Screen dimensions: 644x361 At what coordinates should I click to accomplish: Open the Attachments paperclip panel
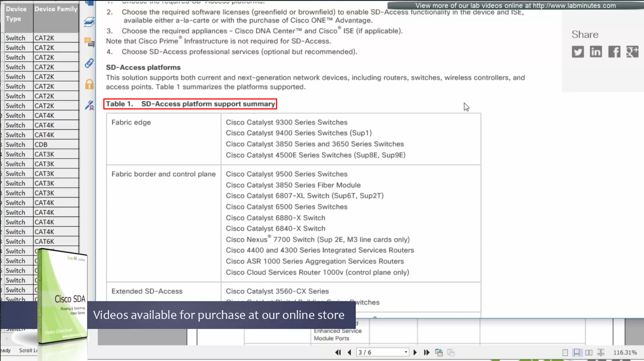point(89,63)
